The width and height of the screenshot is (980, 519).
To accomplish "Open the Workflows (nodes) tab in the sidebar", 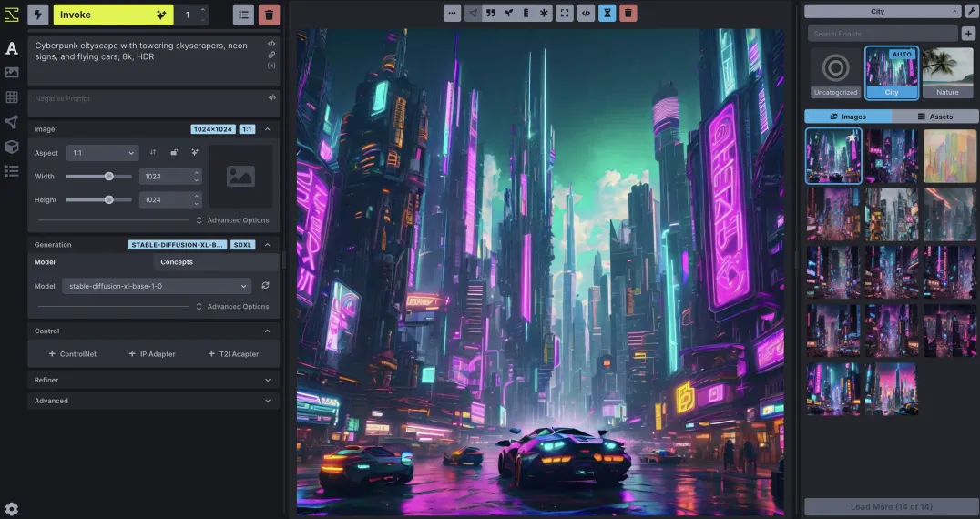I will click(x=12, y=122).
